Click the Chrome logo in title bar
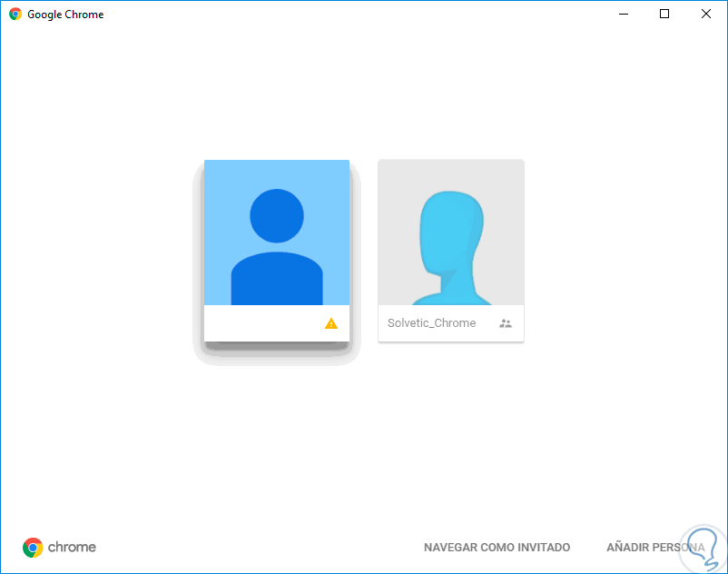728x574 pixels. (x=15, y=14)
